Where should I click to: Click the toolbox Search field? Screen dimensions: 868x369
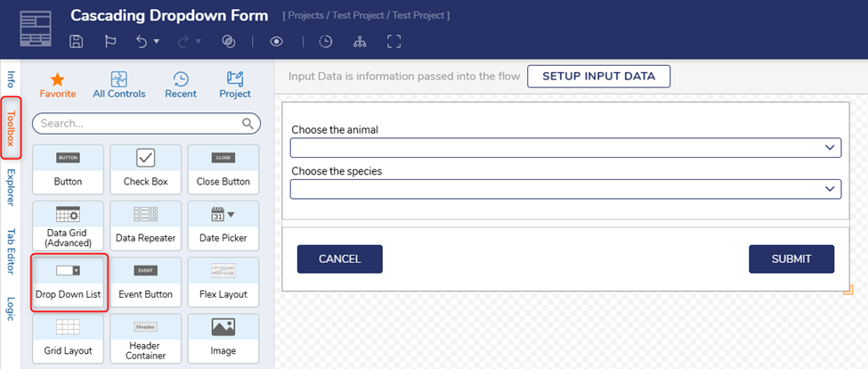pos(138,123)
